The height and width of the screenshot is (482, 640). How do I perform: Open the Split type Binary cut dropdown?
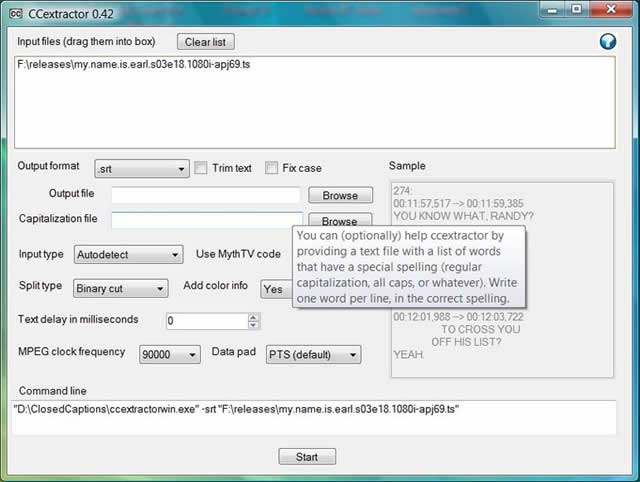(120, 288)
